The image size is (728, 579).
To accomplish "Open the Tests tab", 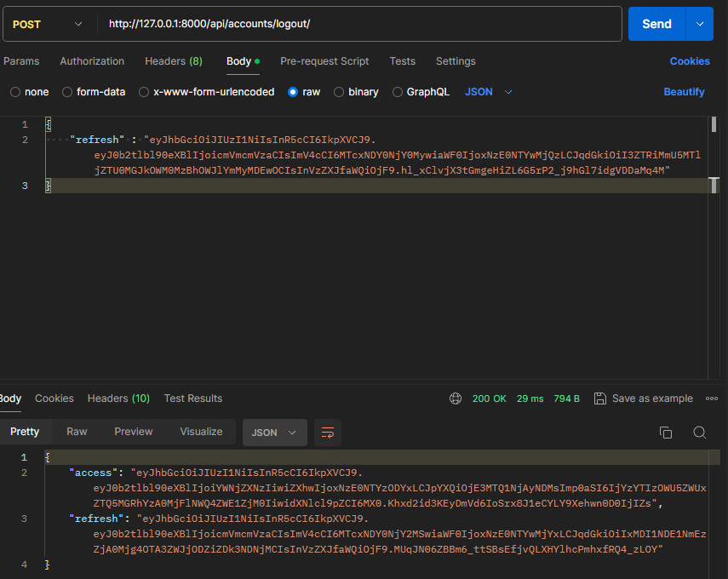I will coord(403,61).
